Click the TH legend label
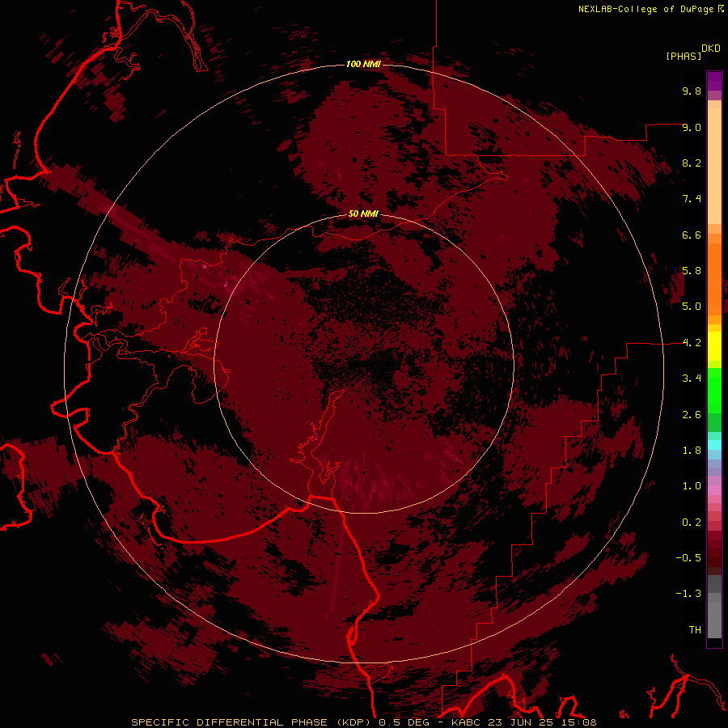Viewport: 728px width, 728px height. pyautogui.click(x=695, y=630)
